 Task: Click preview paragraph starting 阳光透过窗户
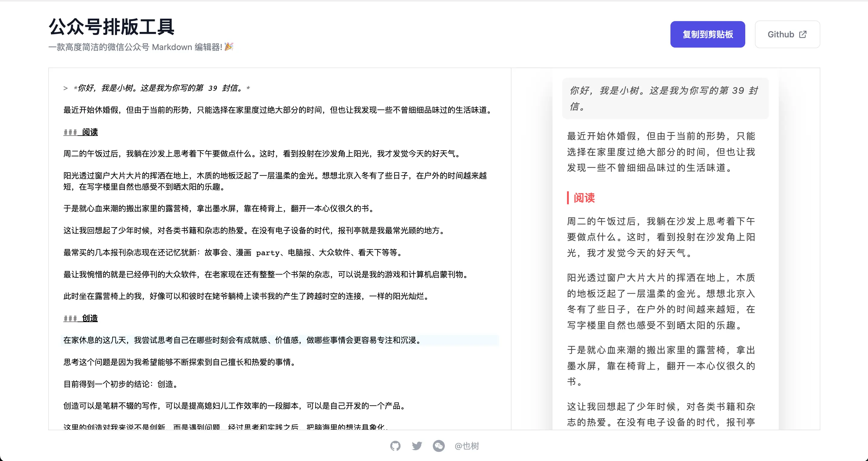[x=661, y=301]
